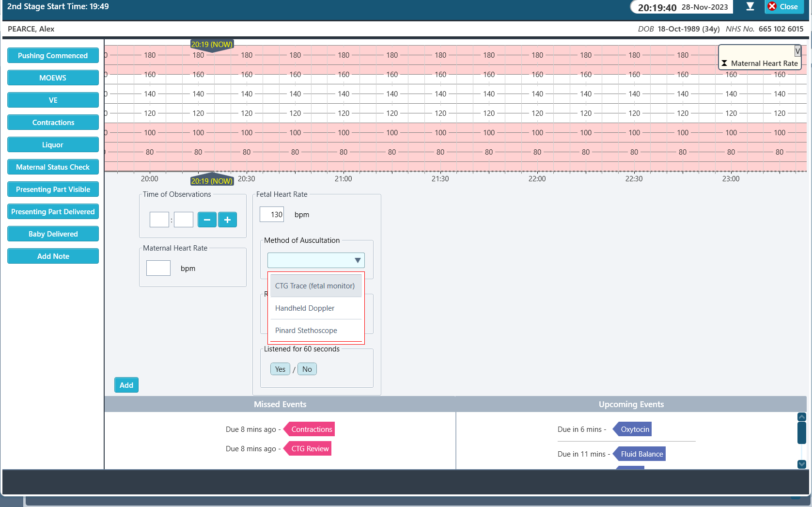Click the Upcoming Events scroll down arrow

pyautogui.click(x=801, y=464)
